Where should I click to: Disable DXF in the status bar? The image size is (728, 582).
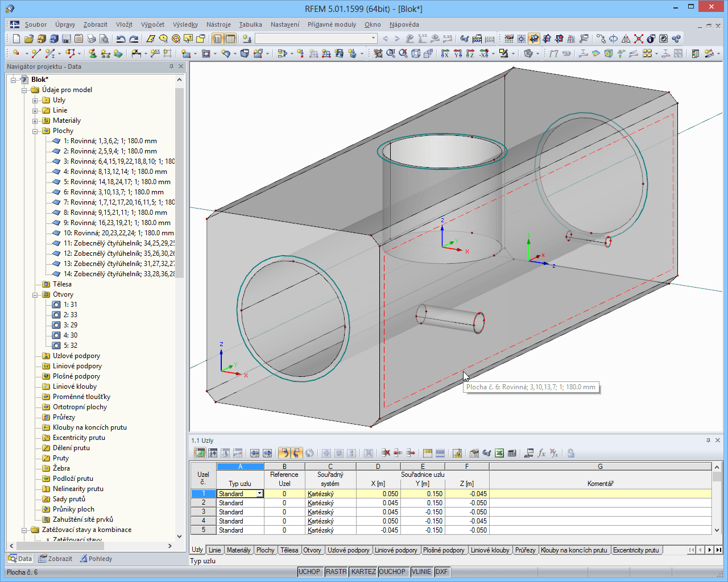pos(442,572)
